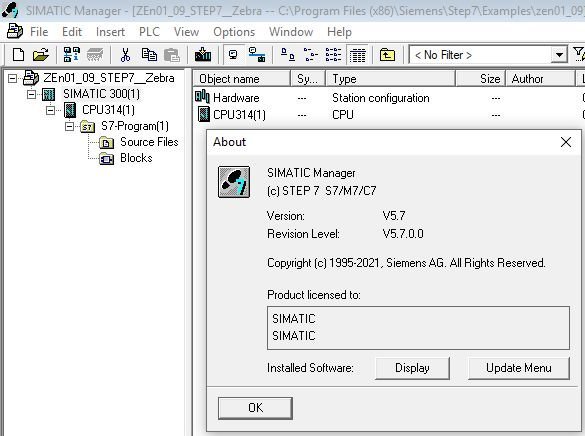This screenshot has height=436, width=585.
Task: Click the Hardware station configuration icon
Action: pyautogui.click(x=202, y=97)
